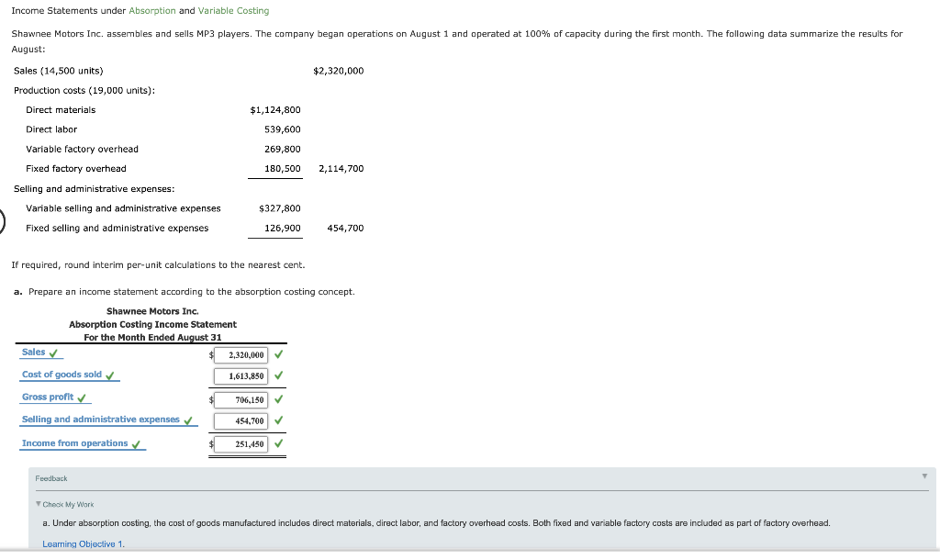Image resolution: width=940 pixels, height=560 pixels.
Task: Click the sales amount field 2,320,000
Action: 241,355
